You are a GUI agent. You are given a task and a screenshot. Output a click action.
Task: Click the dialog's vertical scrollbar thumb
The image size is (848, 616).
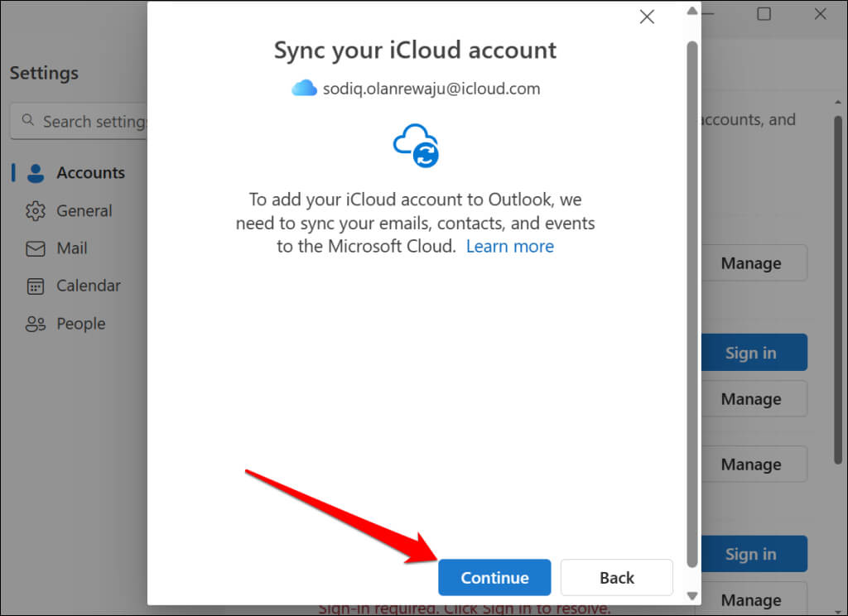pyautogui.click(x=692, y=305)
